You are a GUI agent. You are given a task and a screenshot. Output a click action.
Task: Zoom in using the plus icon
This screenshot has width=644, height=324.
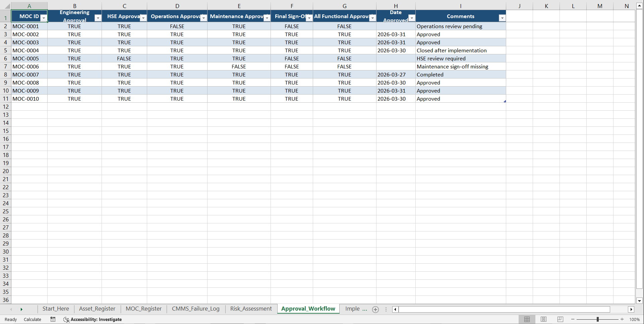click(x=622, y=319)
